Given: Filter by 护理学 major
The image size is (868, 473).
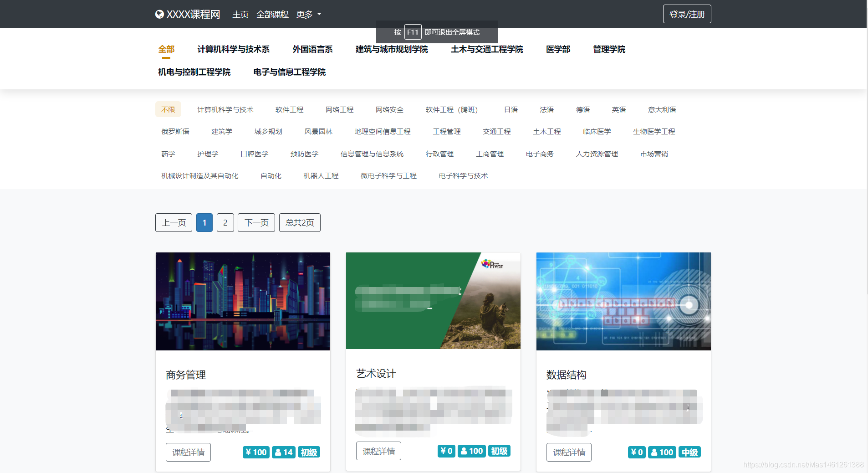Looking at the screenshot, I should tap(208, 154).
